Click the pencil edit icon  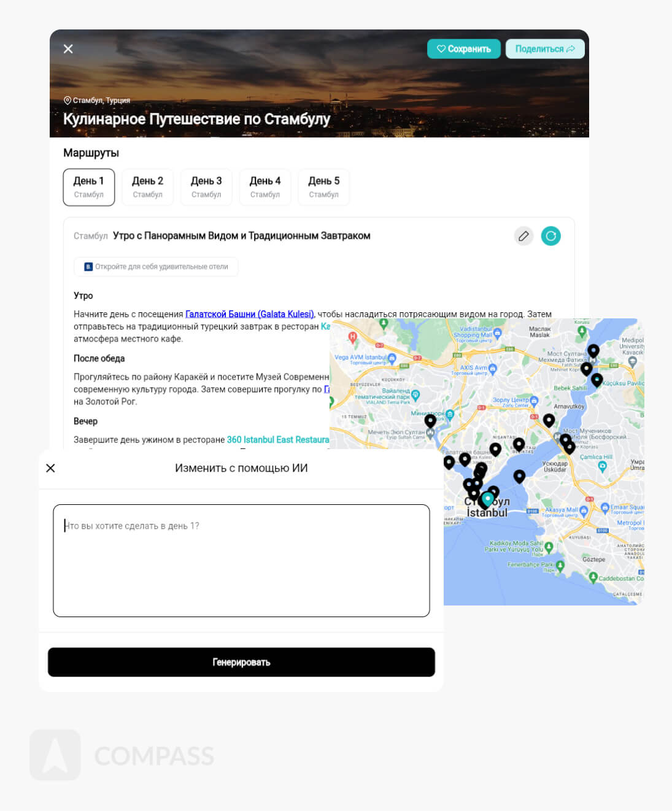[x=523, y=236]
